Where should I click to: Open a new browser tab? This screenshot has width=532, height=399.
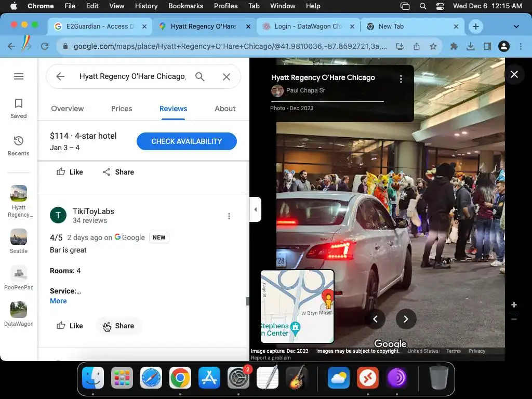tap(476, 26)
